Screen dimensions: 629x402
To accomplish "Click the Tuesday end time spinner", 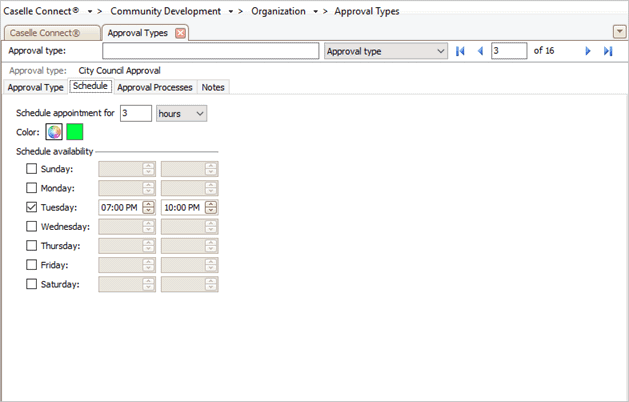I will [x=211, y=207].
